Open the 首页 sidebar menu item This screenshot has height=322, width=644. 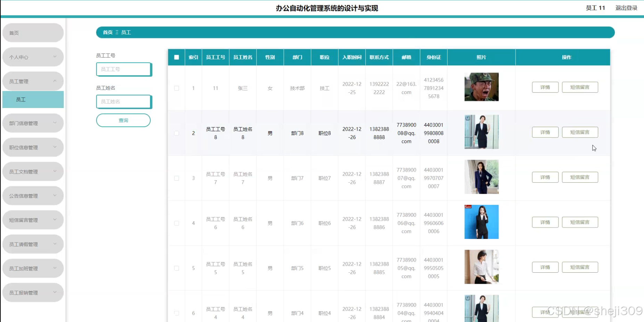click(33, 32)
